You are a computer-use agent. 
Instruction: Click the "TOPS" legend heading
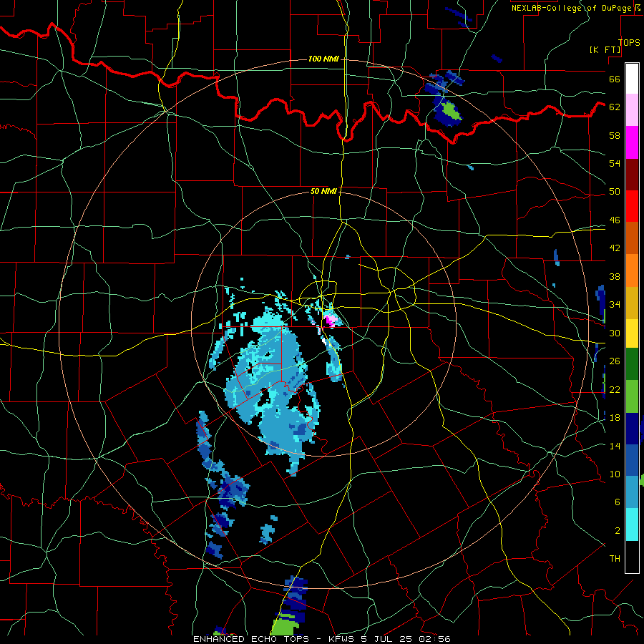tap(629, 42)
